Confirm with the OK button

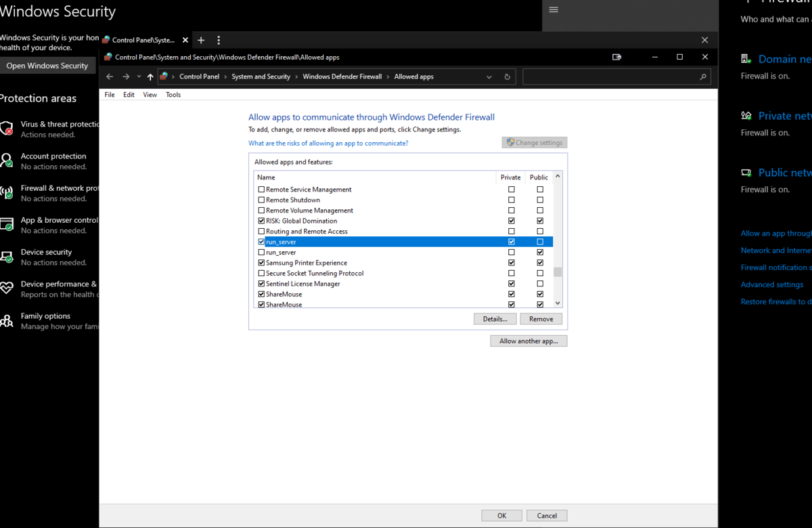tap(502, 516)
